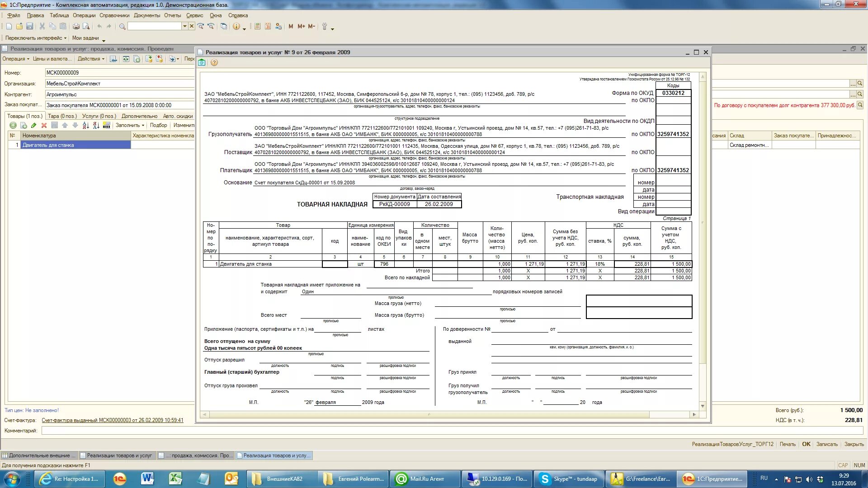Click the wrench settings icon
Image resolution: width=868 pixels, height=488 pixels.
click(x=325, y=27)
